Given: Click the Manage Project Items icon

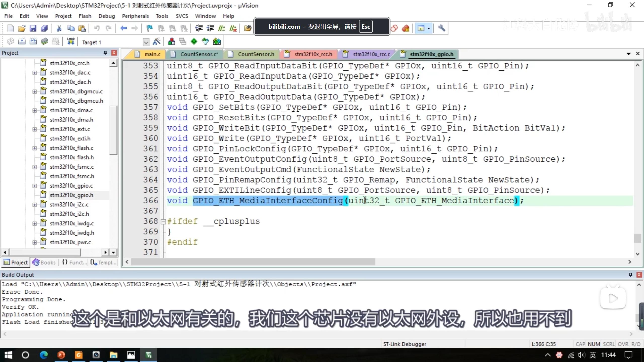Looking at the screenshot, I should tap(172, 41).
